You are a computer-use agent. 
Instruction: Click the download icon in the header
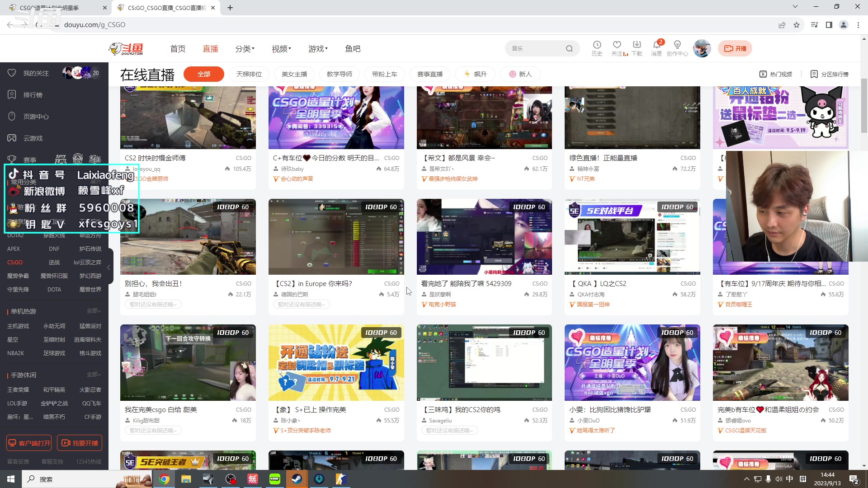637,45
